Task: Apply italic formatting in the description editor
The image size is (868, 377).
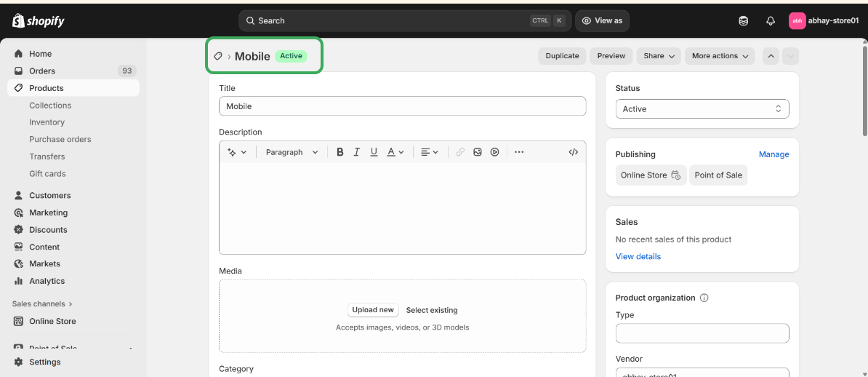Action: 357,152
